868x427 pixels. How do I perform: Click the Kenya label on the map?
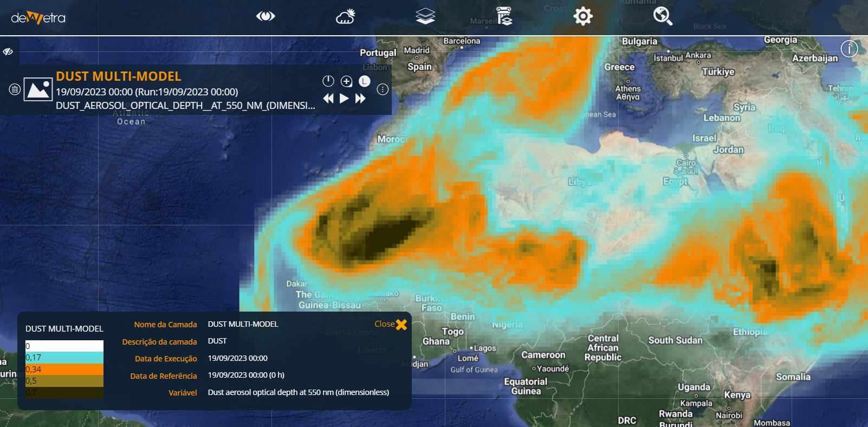[x=737, y=395]
